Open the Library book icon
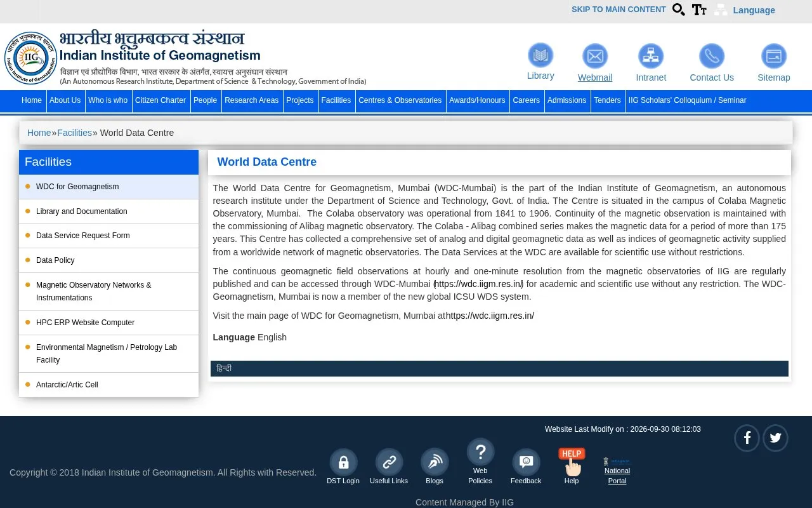 pyautogui.click(x=540, y=55)
